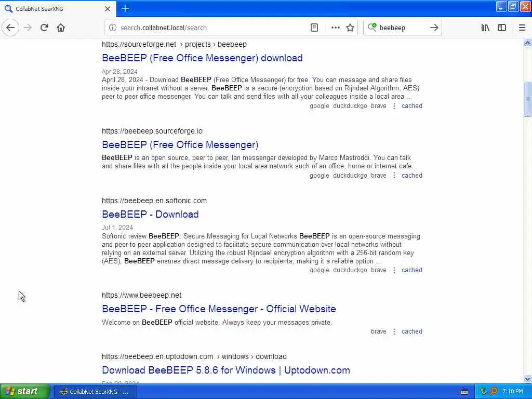Click https://sourceforge.net URL text
The image size is (532, 399).
click(x=139, y=45)
